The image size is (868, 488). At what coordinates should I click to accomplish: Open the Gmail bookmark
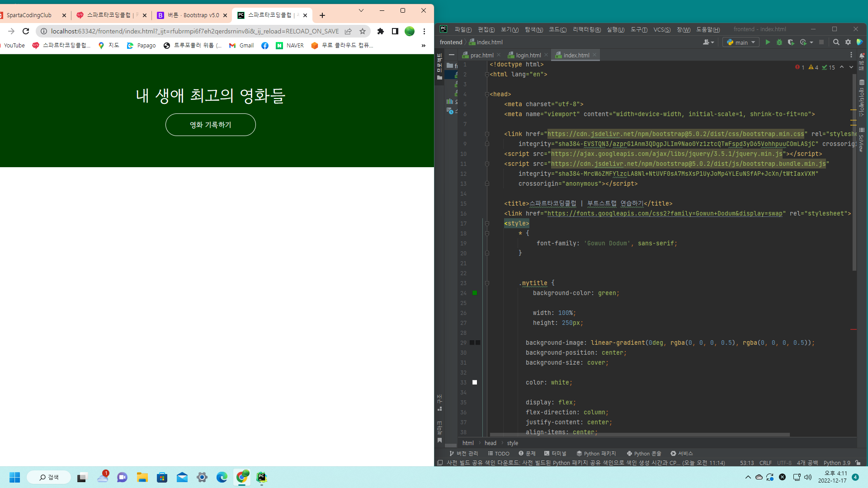point(241,46)
